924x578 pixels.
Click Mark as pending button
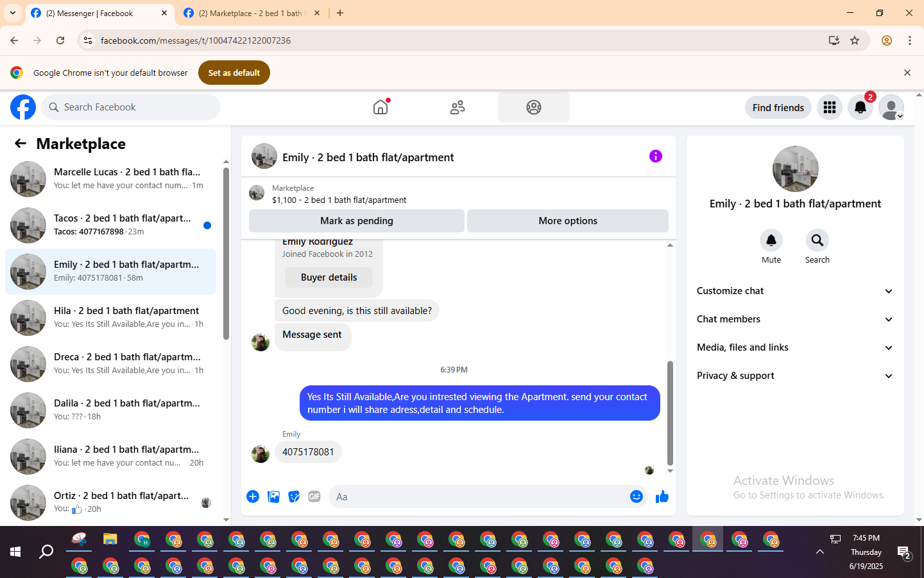357,221
